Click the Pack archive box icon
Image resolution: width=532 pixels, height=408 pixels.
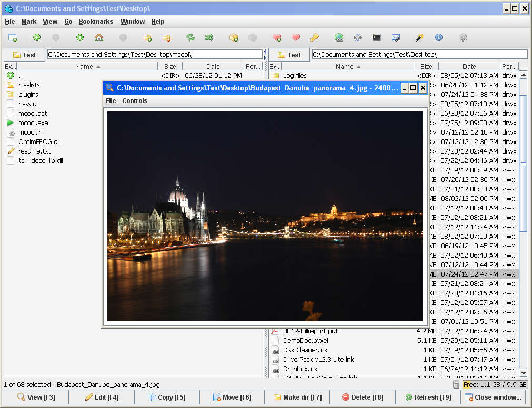coord(234,37)
